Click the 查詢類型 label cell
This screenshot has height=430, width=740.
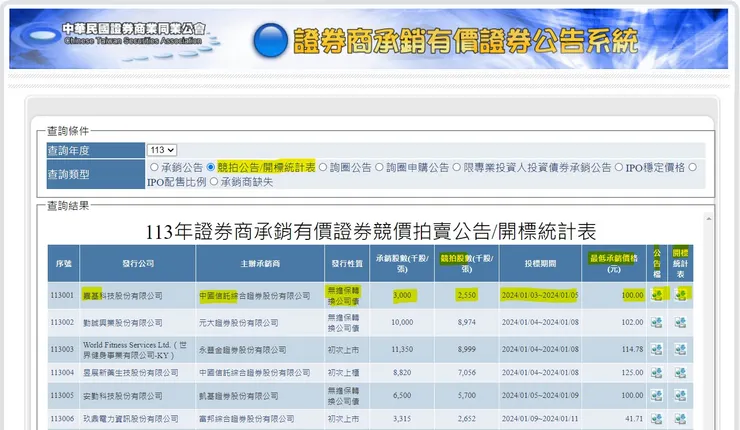(96, 174)
